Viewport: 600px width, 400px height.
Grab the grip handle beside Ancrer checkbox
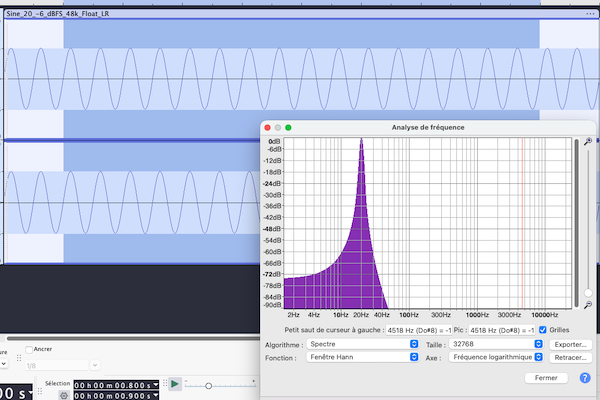[19, 358]
